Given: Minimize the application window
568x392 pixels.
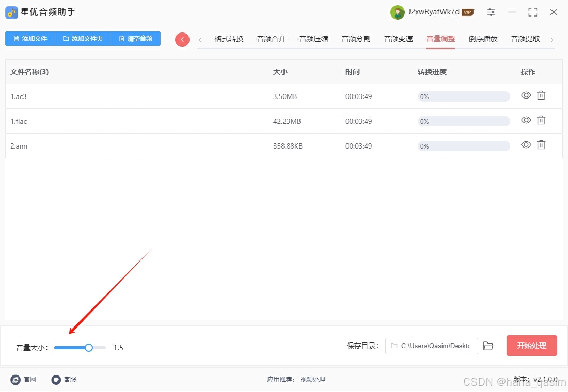Looking at the screenshot, I should tap(512, 12).
